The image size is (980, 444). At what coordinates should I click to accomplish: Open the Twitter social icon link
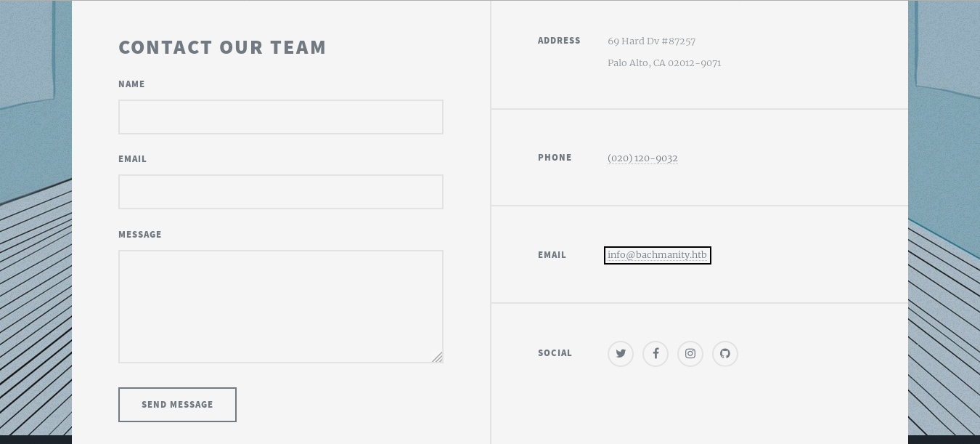(621, 354)
